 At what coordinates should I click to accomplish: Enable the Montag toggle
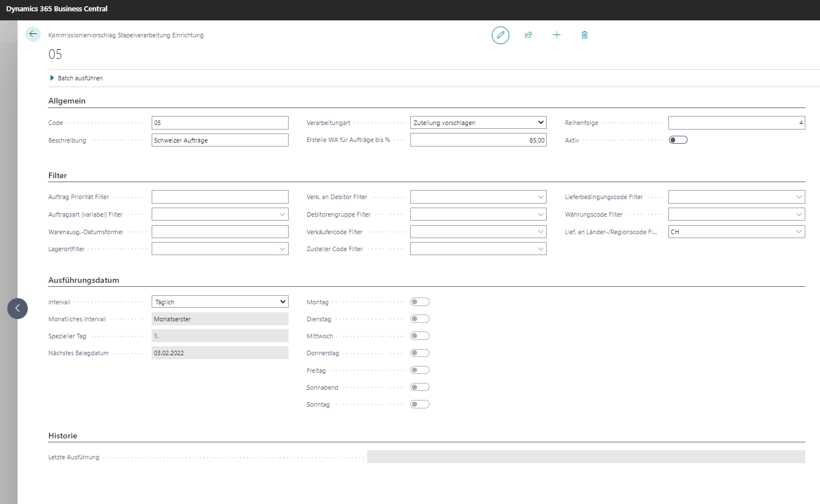click(x=420, y=302)
